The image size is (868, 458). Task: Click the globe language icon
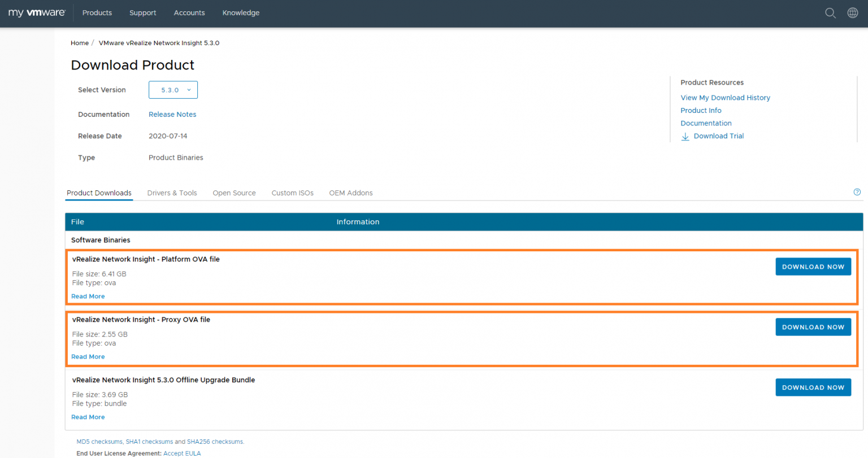pos(852,12)
